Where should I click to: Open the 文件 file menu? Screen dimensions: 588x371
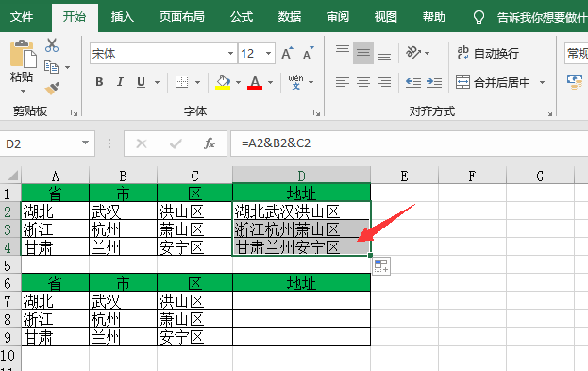click(22, 17)
